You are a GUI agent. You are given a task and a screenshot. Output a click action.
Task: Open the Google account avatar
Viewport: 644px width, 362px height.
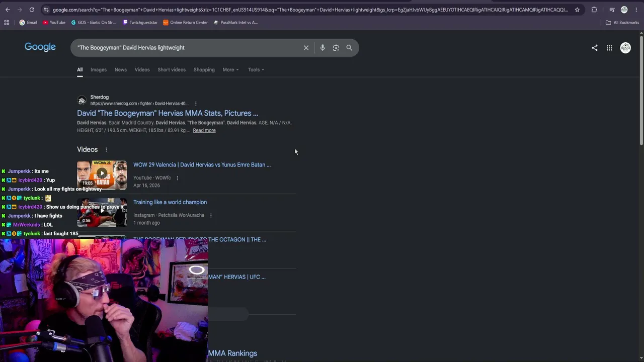tap(625, 48)
